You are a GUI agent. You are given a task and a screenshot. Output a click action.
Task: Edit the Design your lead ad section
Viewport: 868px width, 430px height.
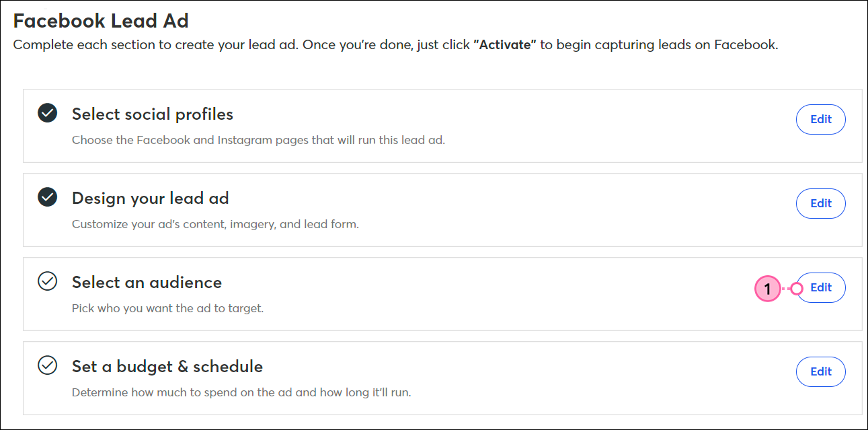click(x=821, y=203)
